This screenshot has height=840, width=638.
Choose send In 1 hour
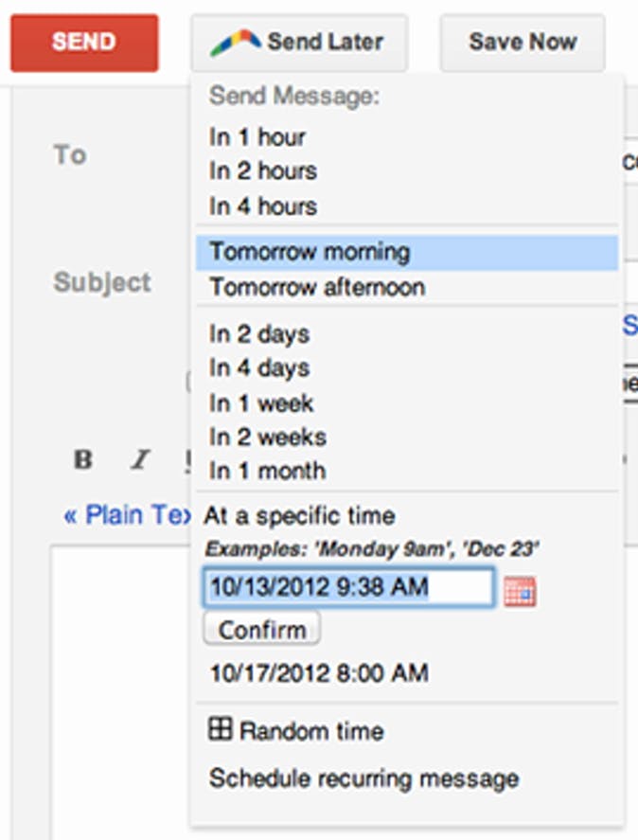coord(257,137)
